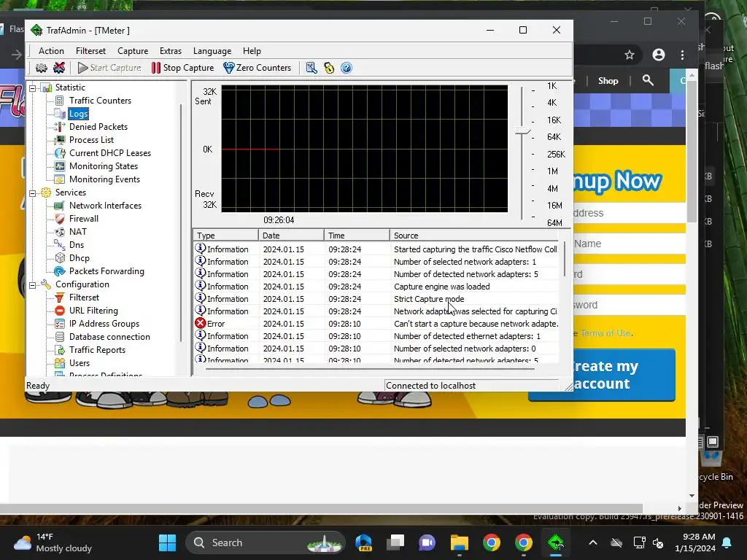Select Traffic Counters icon in tree
The width and height of the screenshot is (747, 560).
(x=60, y=101)
